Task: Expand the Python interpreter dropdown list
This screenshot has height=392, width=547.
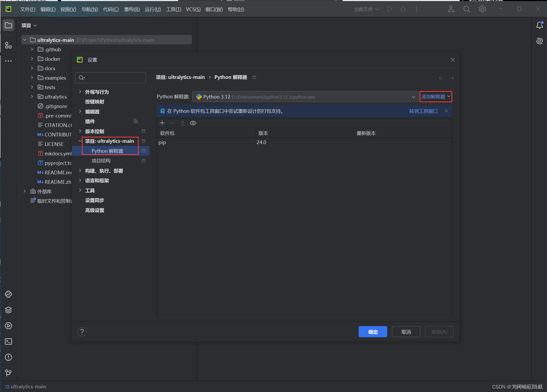Action: 413,97
